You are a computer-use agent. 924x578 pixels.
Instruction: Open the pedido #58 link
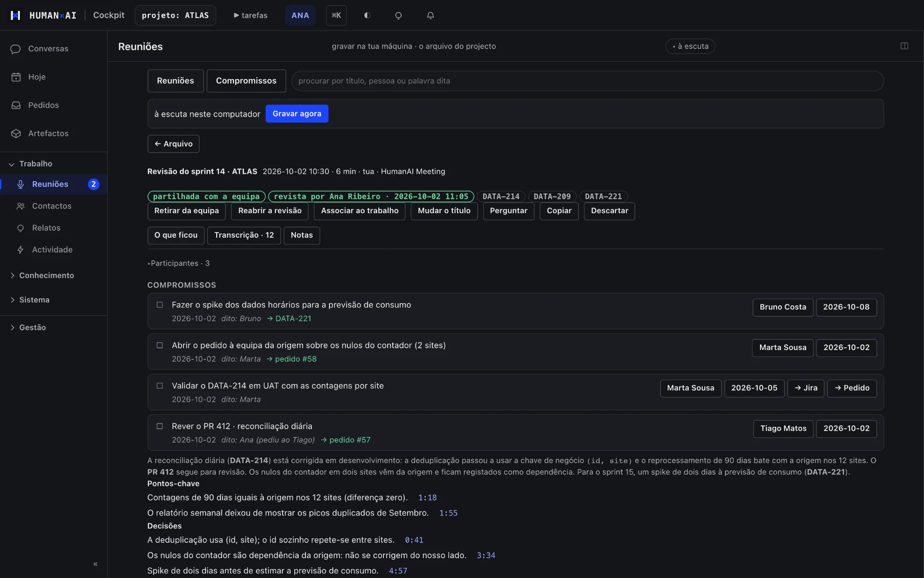click(292, 359)
